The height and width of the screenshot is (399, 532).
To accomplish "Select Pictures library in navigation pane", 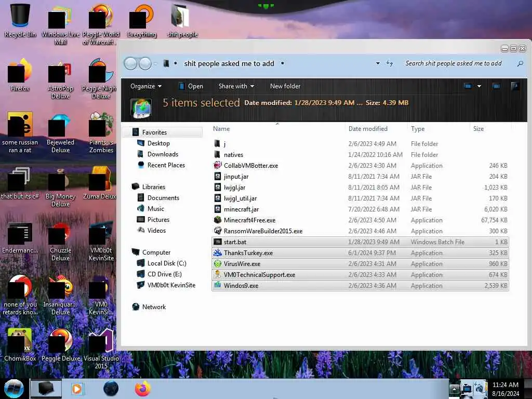I will click(x=158, y=220).
